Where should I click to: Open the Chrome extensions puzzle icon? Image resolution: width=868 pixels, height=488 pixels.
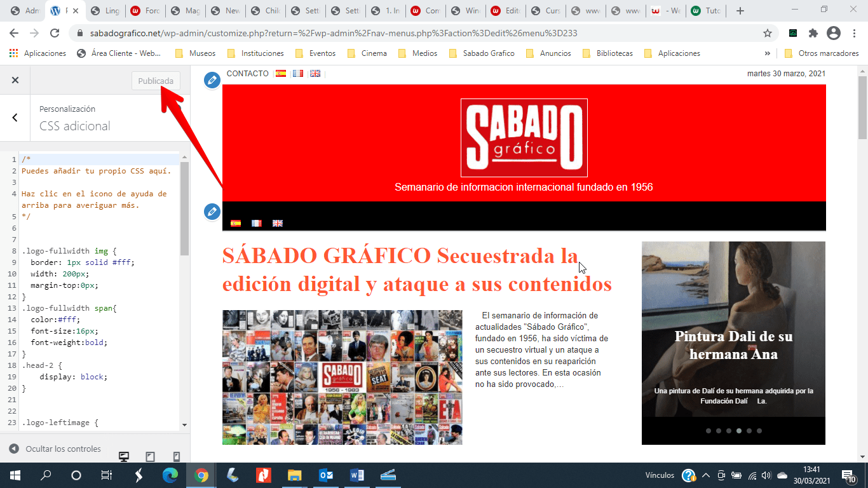click(x=813, y=33)
